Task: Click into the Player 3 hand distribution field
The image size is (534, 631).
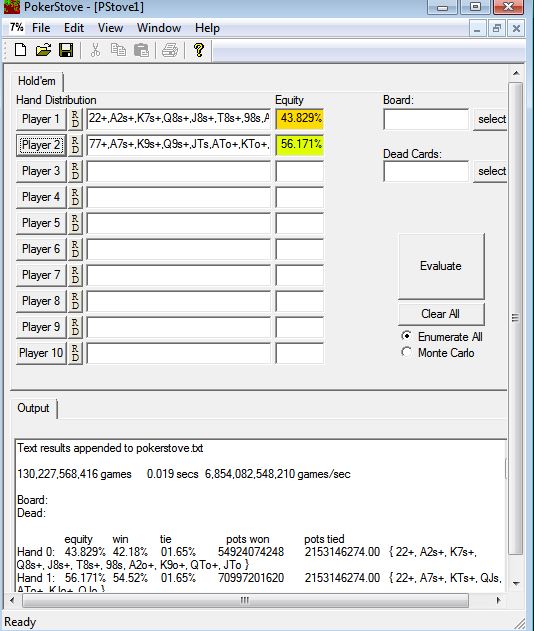Action: click(179, 171)
